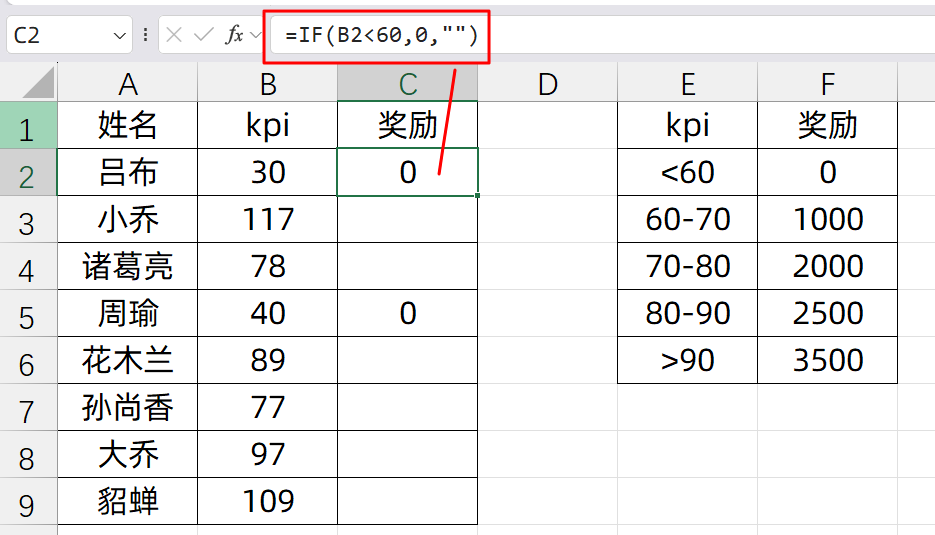Image resolution: width=935 pixels, height=535 pixels.
Task: Select row 1 header
Action: pos(28,125)
